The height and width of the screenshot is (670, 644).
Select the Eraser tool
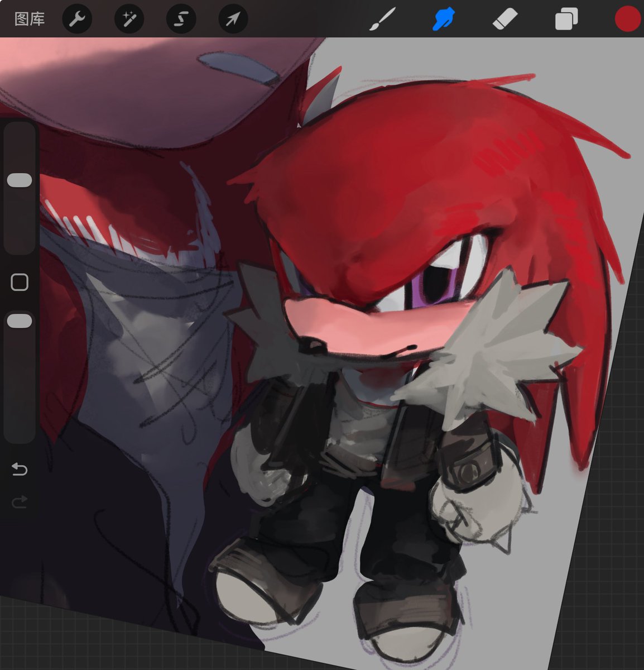506,20
